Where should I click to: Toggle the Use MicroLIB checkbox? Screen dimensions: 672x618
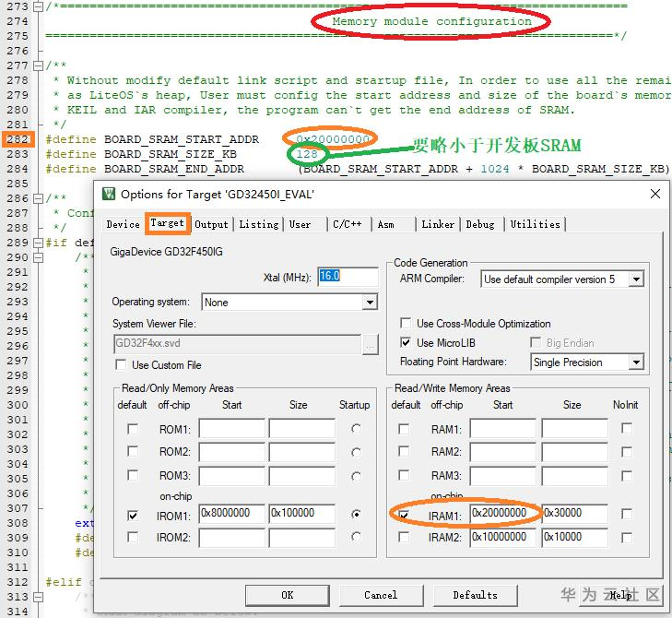[x=405, y=342]
